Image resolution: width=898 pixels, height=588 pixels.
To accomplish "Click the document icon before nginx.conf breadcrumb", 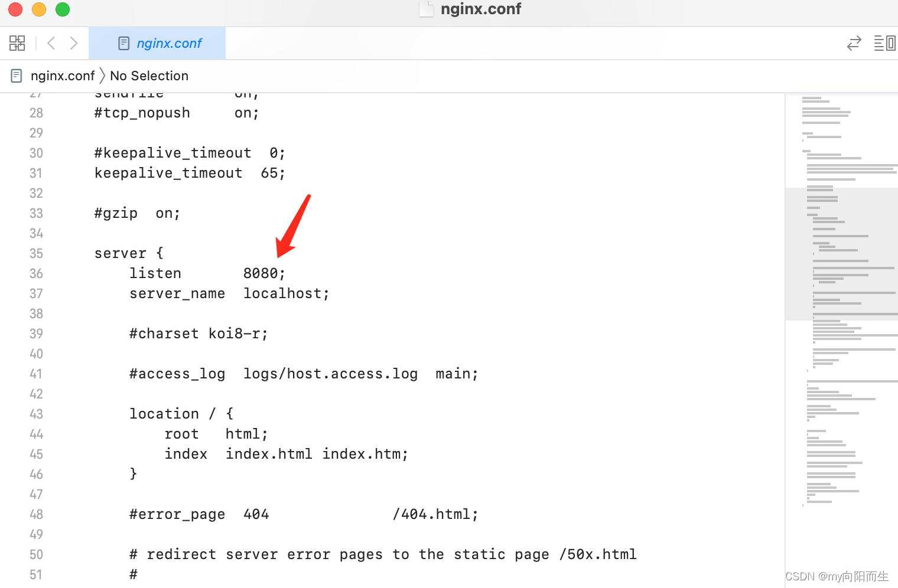I will tap(15, 76).
